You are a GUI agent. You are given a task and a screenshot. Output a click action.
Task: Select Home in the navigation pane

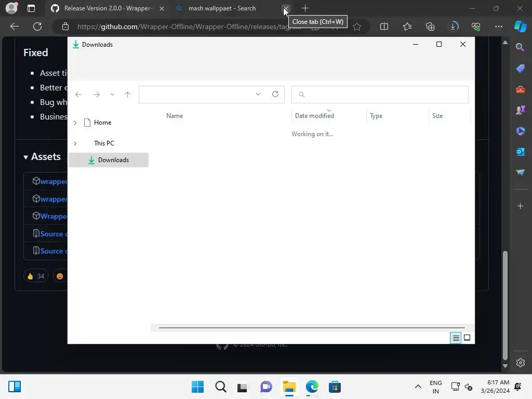pos(102,123)
